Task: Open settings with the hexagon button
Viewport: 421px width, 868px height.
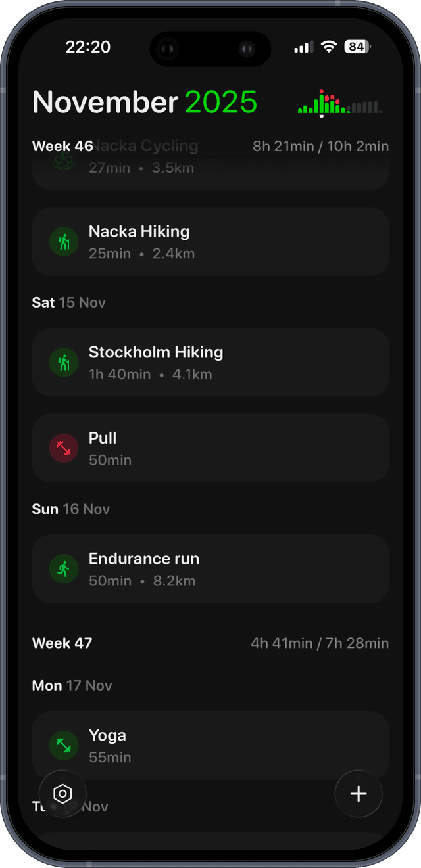Action: (62, 794)
